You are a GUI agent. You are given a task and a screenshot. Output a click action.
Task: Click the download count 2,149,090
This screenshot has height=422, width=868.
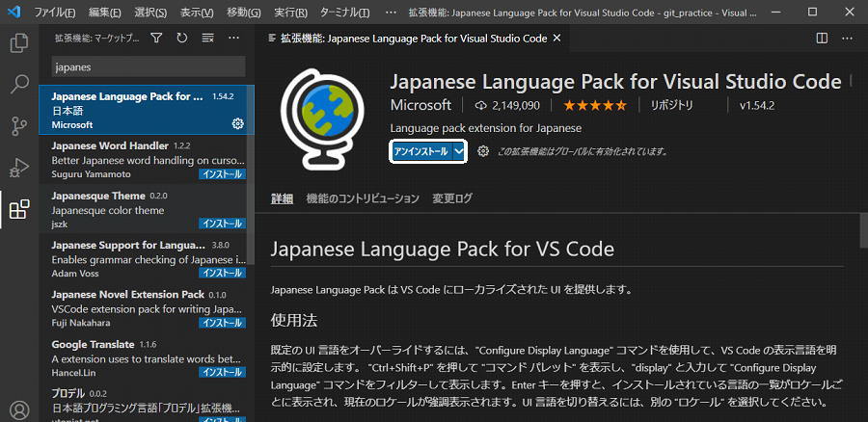pos(507,105)
